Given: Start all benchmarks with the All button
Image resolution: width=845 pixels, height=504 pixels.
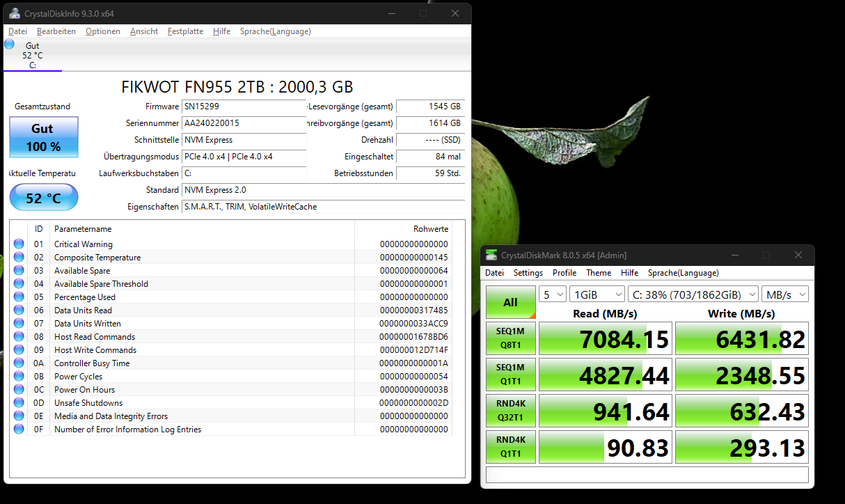Looking at the screenshot, I should (x=510, y=302).
